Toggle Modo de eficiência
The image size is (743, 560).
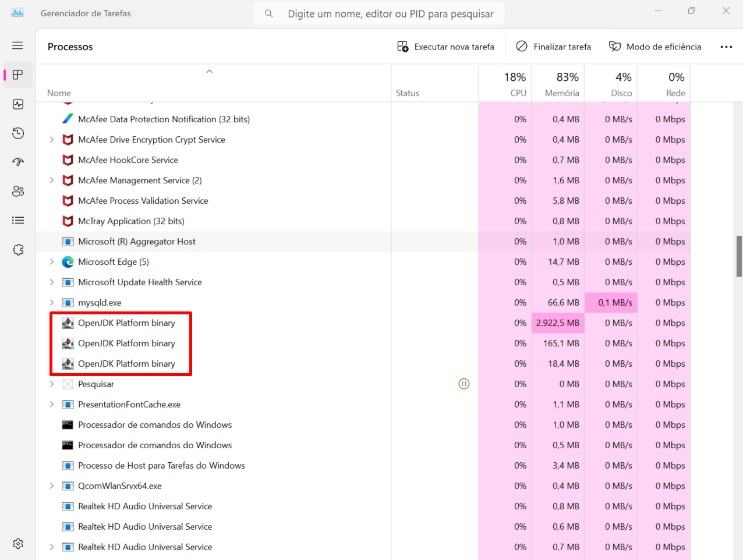click(655, 47)
